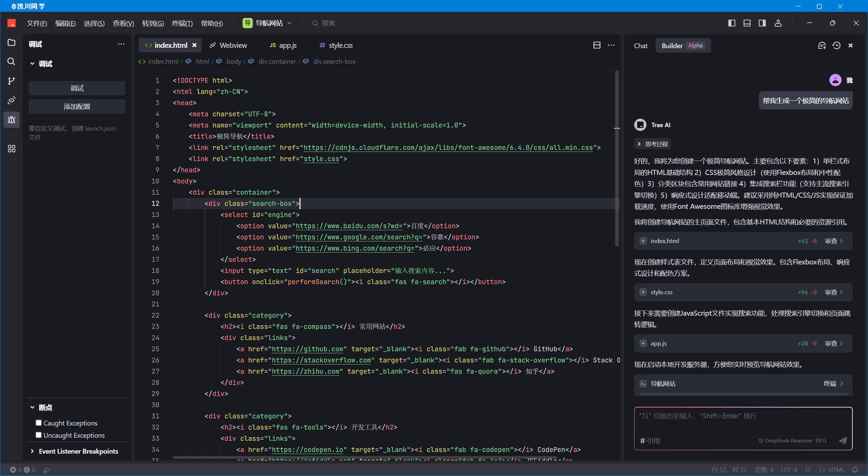
Task: Open debug panel more actions ellipsis
Action: pyautogui.click(x=121, y=44)
